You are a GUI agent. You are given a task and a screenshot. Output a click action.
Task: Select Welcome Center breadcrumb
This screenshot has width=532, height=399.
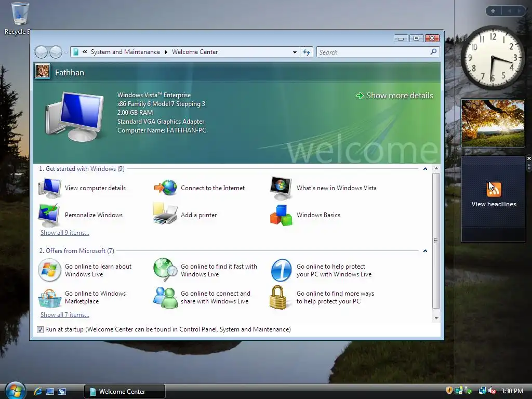[x=195, y=52]
